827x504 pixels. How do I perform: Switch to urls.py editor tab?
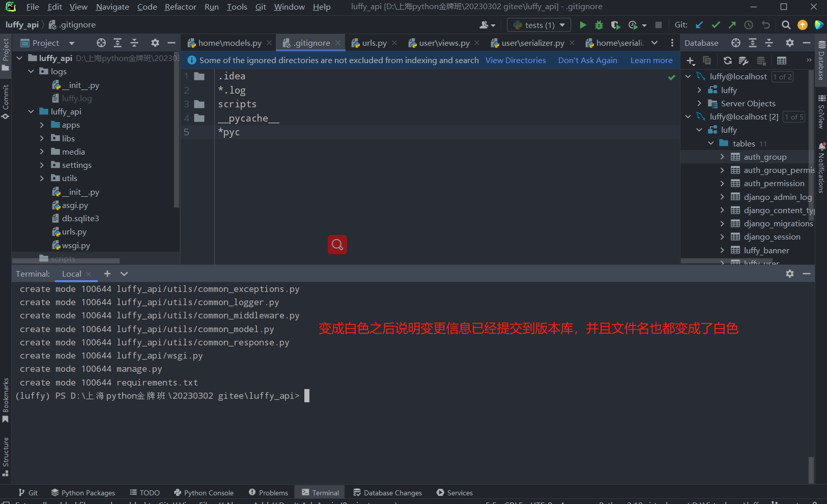374,43
